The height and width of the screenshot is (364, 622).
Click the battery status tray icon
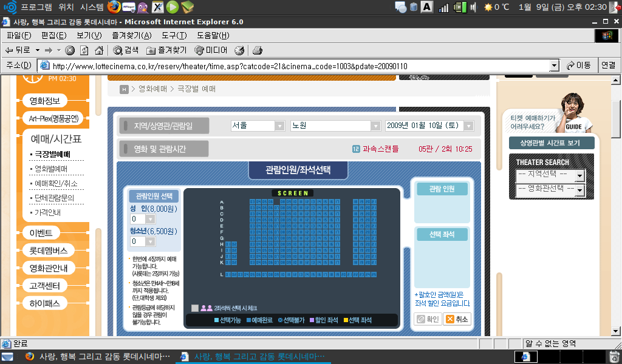click(x=460, y=7)
